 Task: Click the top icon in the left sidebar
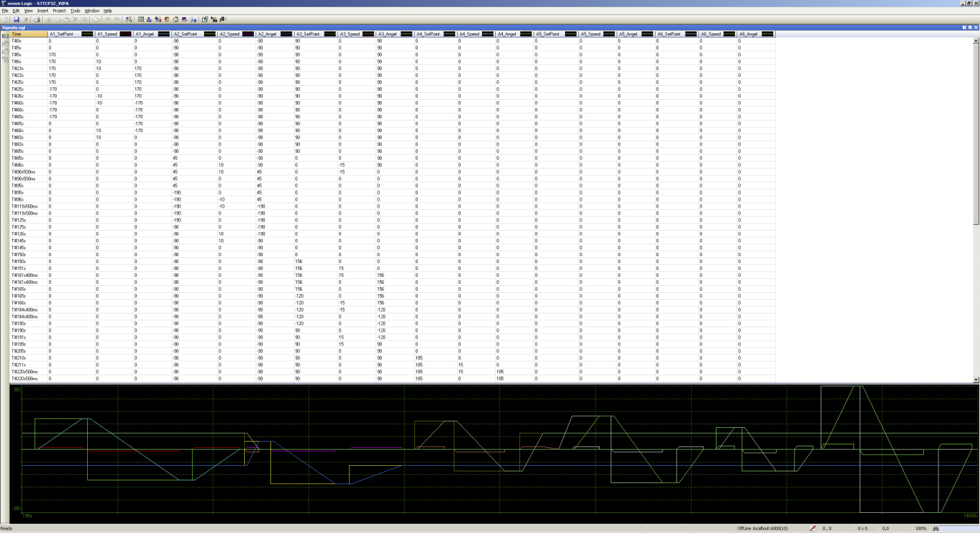tap(5, 35)
